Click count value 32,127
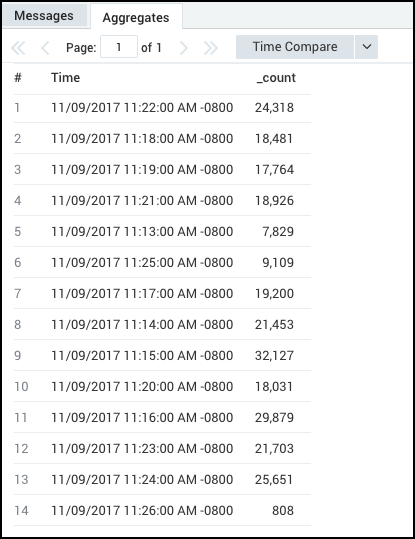 pyautogui.click(x=274, y=355)
